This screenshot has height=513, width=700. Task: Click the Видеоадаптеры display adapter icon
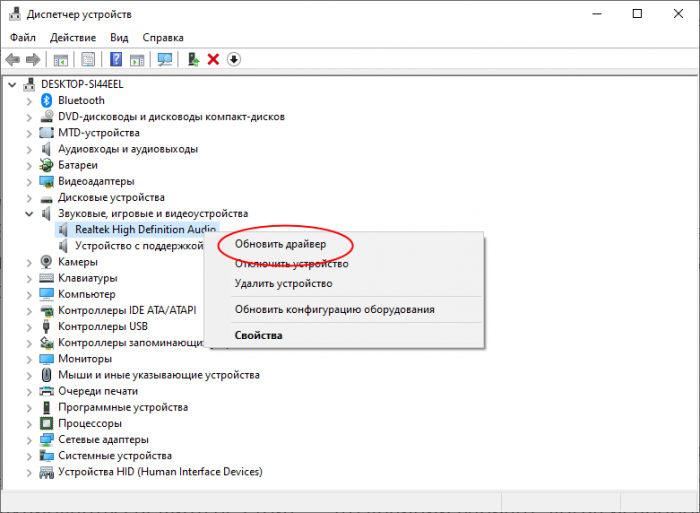pos(46,181)
